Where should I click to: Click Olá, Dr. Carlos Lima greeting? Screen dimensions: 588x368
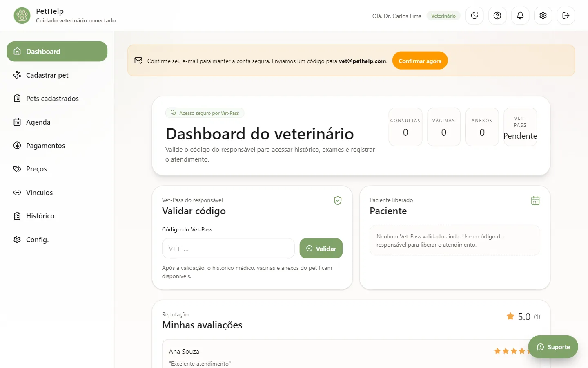click(x=397, y=16)
